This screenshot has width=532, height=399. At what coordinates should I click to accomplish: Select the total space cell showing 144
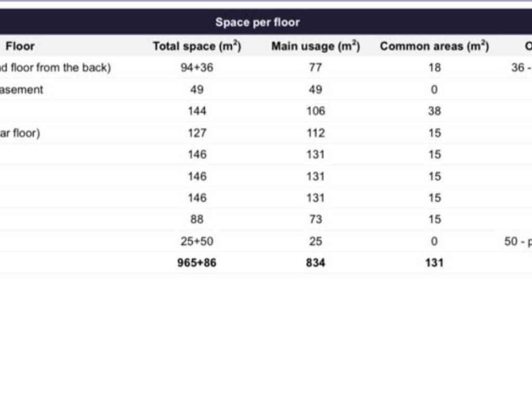tap(197, 111)
